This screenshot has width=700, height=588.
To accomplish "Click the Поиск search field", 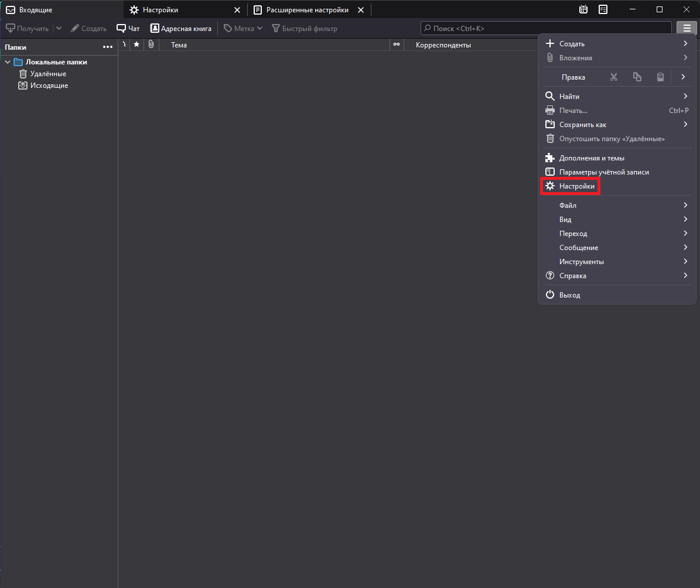I will tap(546, 28).
